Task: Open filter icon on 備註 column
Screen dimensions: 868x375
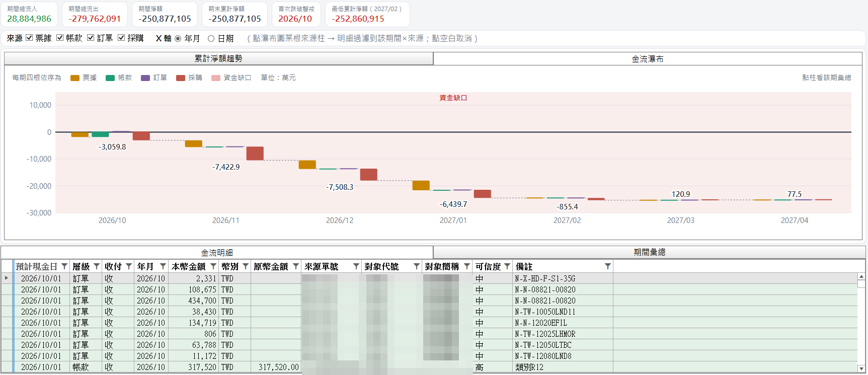Action: (608, 266)
